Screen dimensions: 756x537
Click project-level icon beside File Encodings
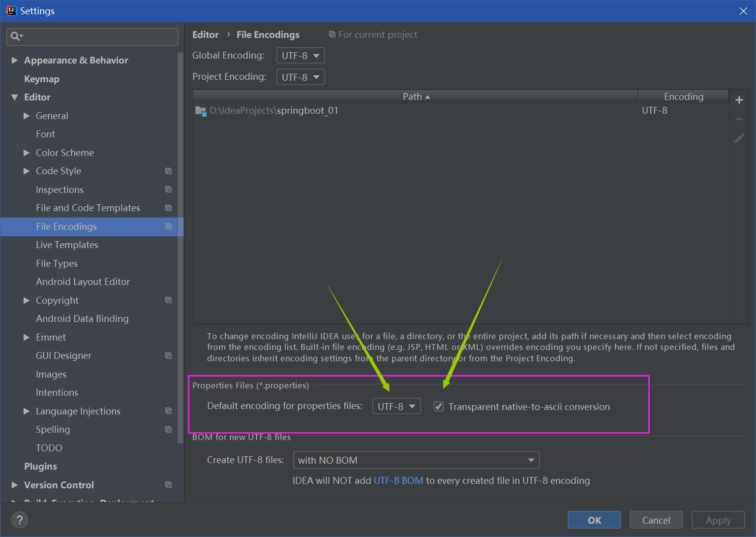168,226
